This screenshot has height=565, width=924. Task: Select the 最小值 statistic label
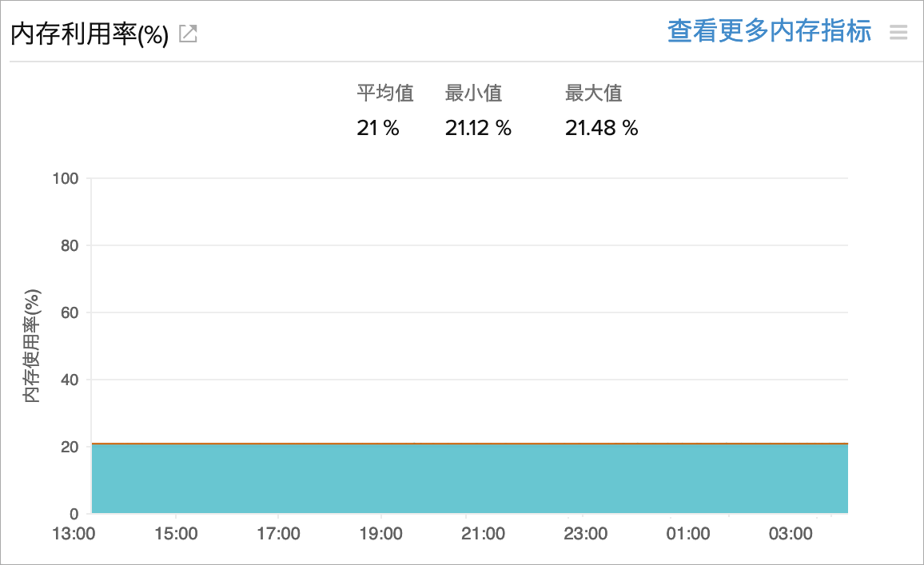[473, 94]
